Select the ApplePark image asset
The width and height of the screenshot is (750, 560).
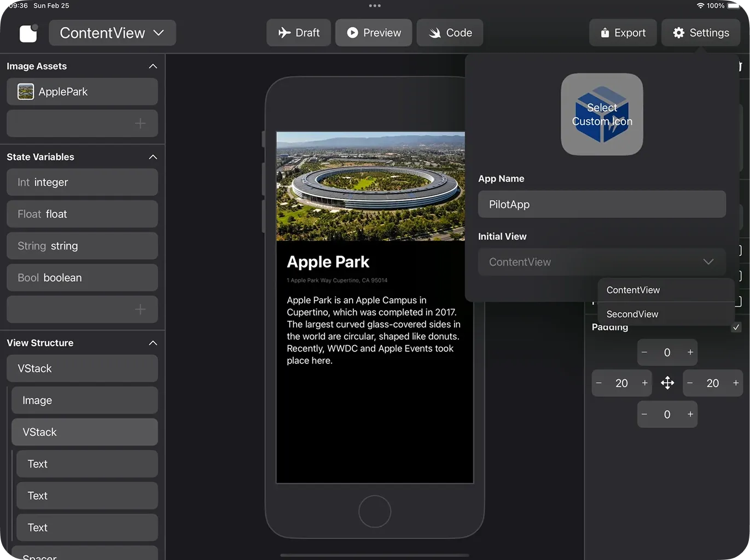pos(82,91)
